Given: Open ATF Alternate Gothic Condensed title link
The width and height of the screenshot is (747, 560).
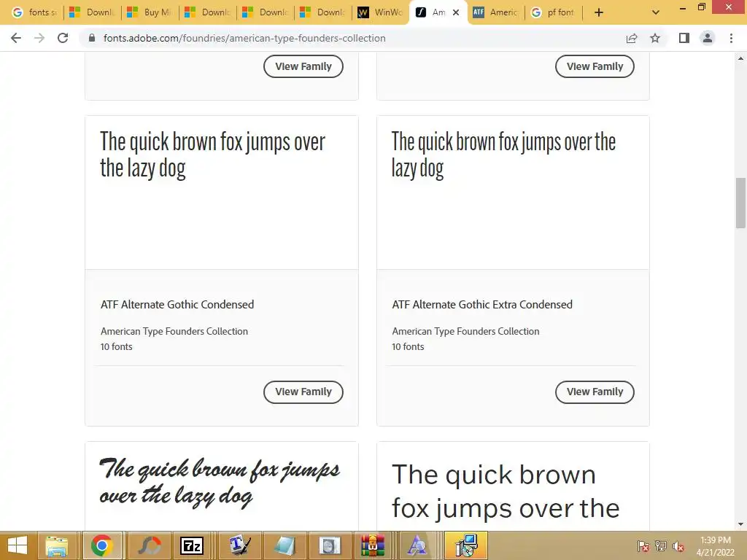Looking at the screenshot, I should pyautogui.click(x=177, y=304).
